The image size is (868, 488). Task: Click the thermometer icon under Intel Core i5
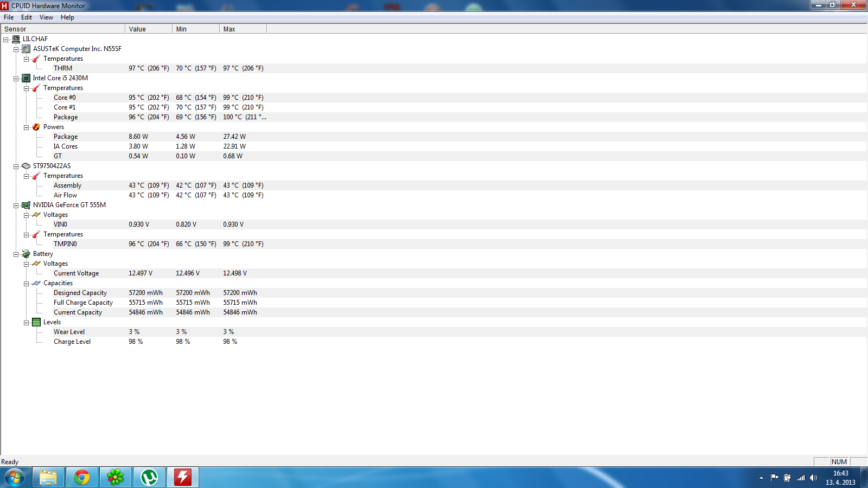[36, 88]
